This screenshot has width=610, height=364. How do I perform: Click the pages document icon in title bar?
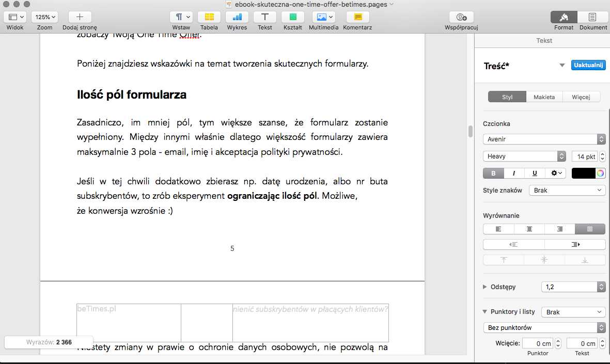coord(229,4)
